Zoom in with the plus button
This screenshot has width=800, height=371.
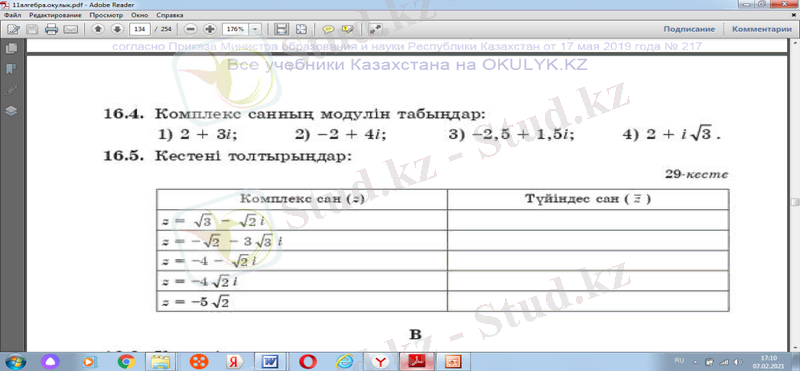[210, 29]
